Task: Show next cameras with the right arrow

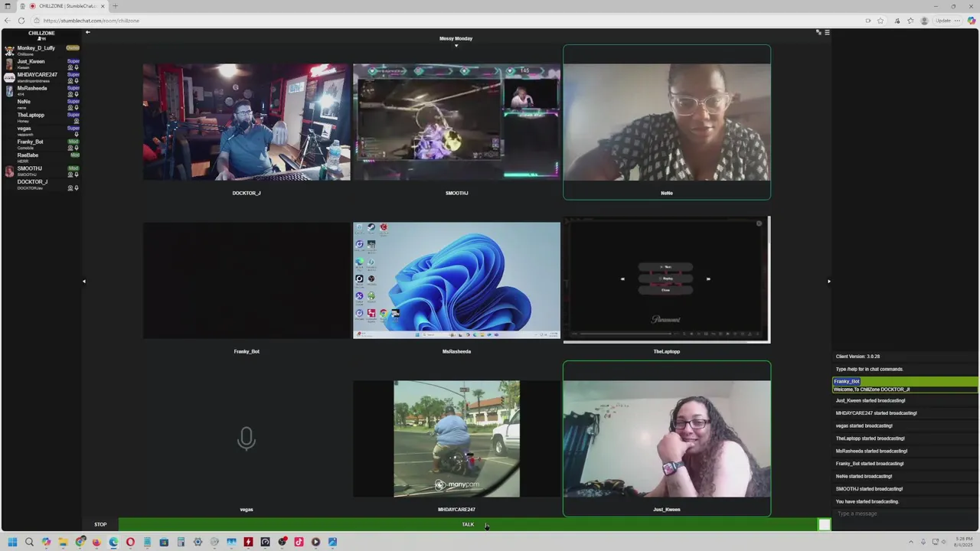Action: coord(828,282)
